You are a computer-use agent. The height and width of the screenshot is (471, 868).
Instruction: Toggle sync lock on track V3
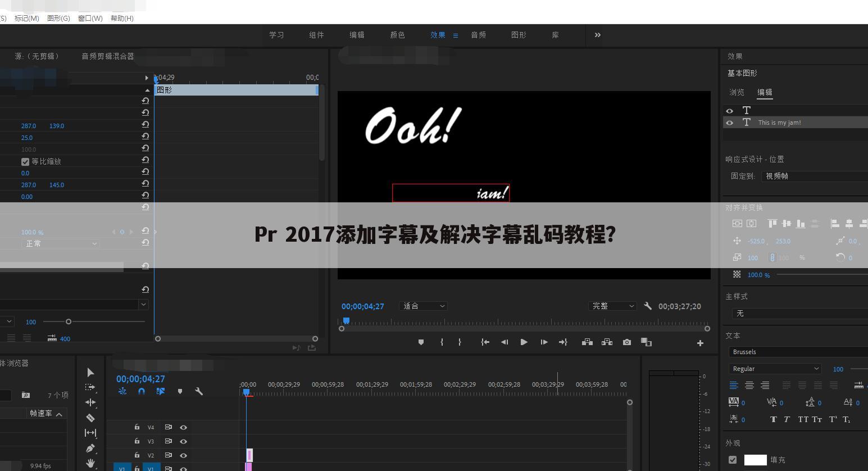(x=168, y=441)
